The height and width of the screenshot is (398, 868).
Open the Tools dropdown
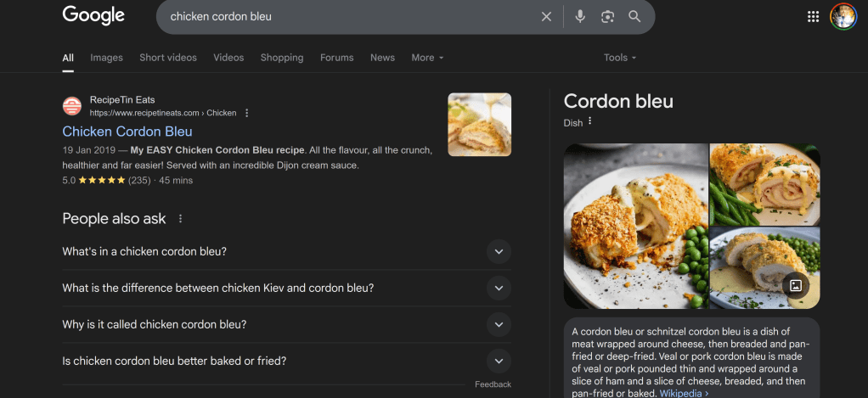coord(619,58)
